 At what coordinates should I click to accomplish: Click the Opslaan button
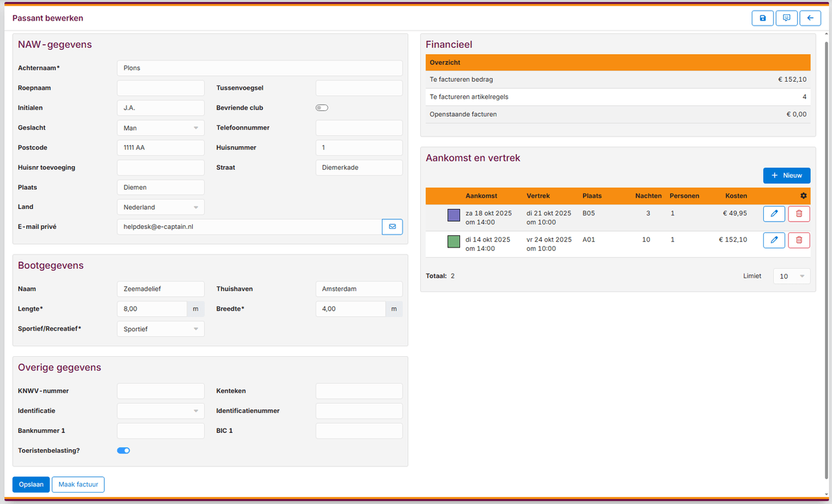(x=31, y=484)
